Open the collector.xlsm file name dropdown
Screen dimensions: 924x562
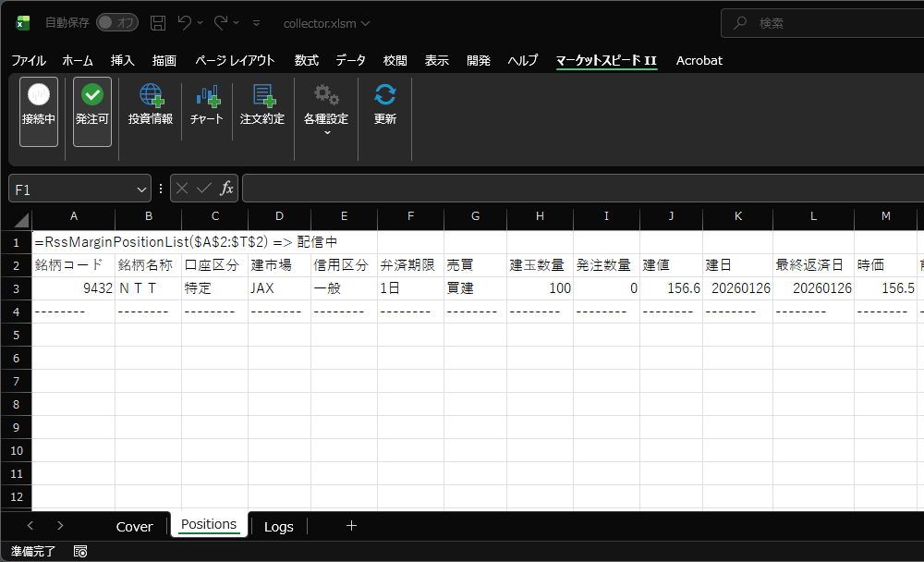coord(326,24)
